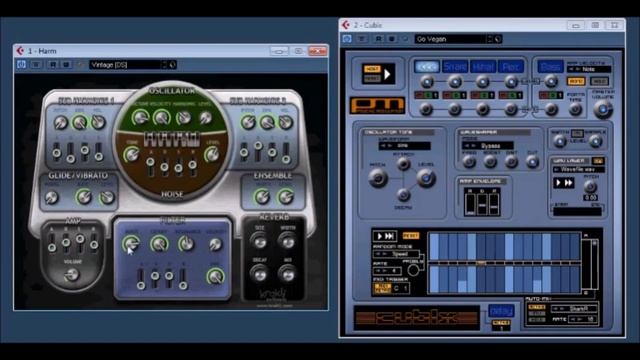Click the Harm waveform keyboard strip in oscillator
This screenshot has width=640, height=360.
[171, 140]
